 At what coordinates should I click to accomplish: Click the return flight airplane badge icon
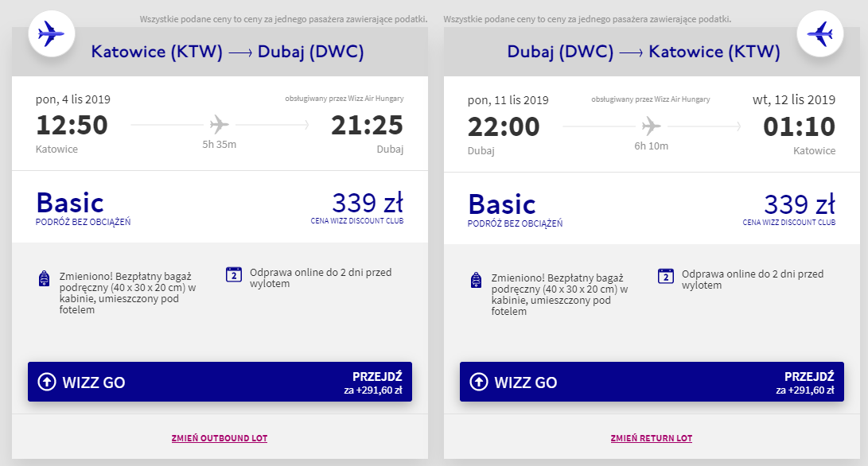tap(819, 34)
